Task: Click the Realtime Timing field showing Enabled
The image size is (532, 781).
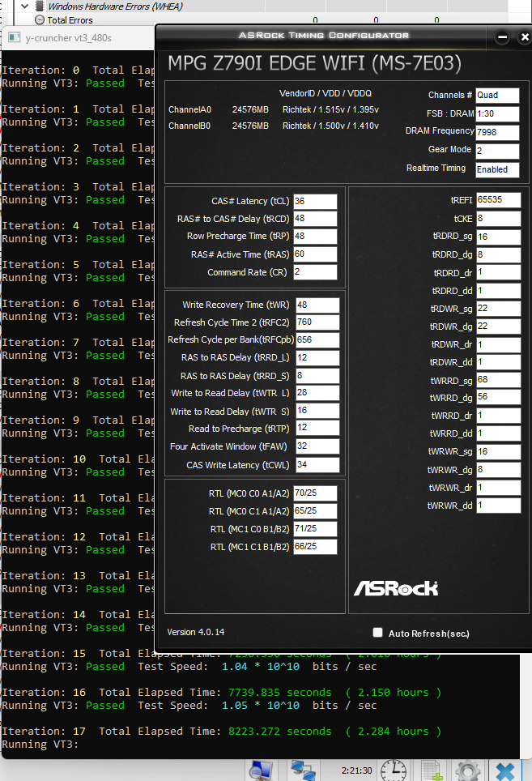Action: (x=498, y=169)
